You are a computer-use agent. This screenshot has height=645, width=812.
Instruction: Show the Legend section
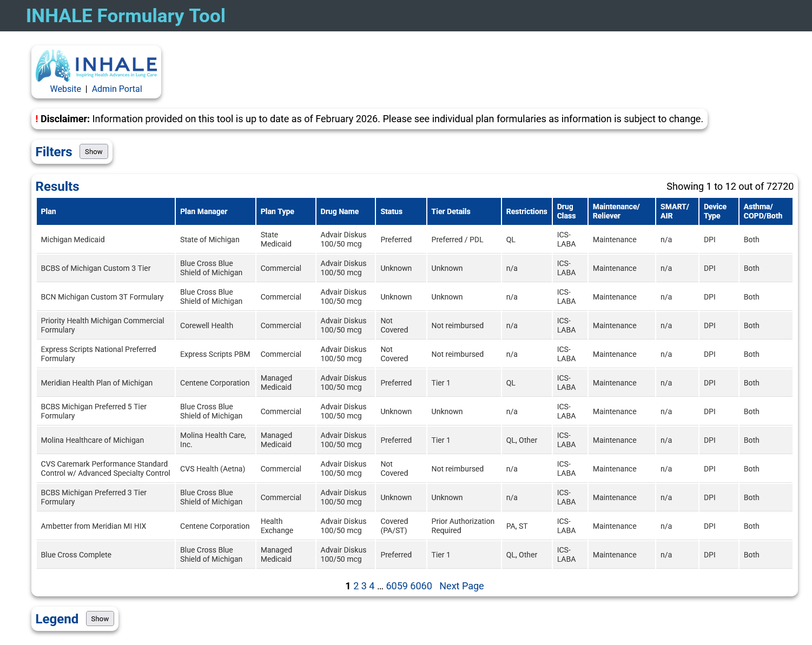pyautogui.click(x=100, y=619)
